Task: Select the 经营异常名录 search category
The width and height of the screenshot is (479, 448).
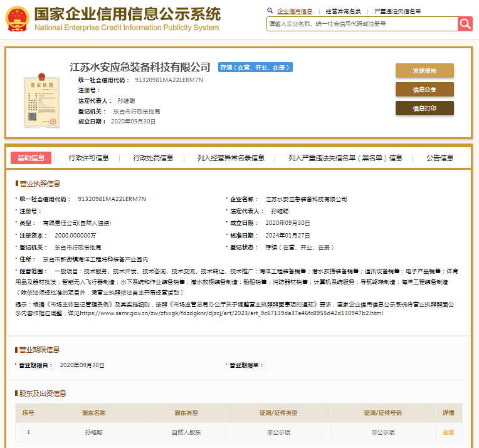Action: (x=343, y=11)
